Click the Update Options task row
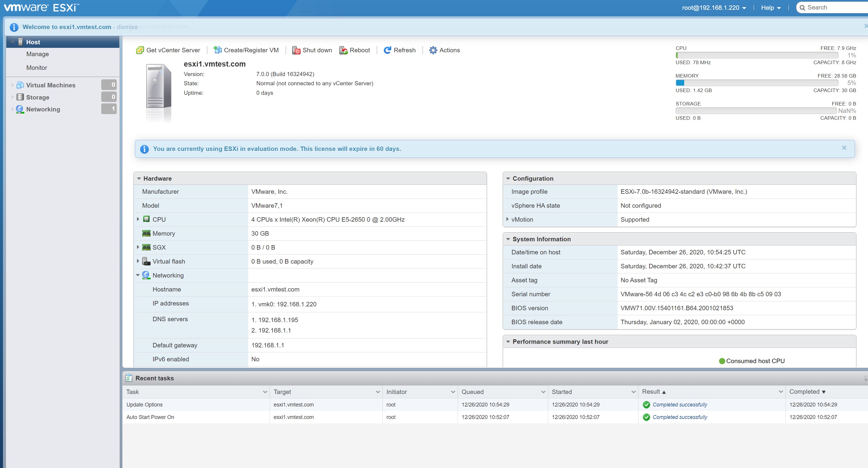The image size is (868, 468). point(495,405)
